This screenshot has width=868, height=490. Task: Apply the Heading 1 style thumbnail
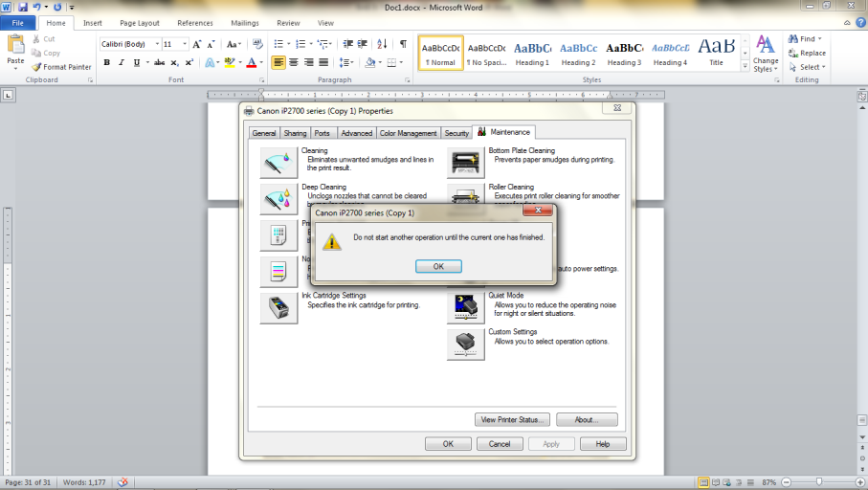pos(532,54)
